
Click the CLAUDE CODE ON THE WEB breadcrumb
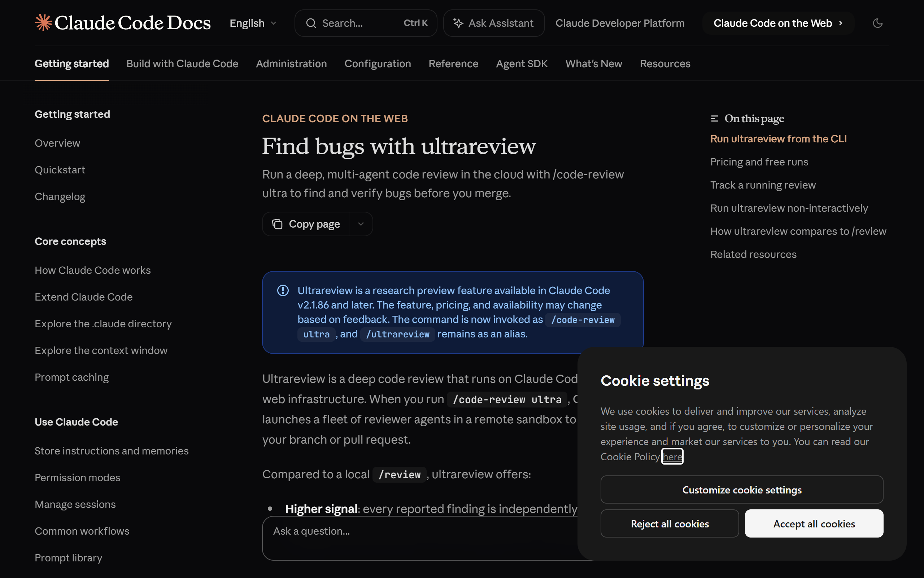point(335,118)
